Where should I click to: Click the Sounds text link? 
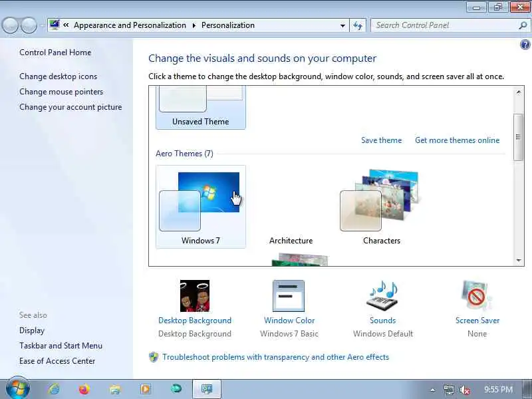[x=383, y=321]
